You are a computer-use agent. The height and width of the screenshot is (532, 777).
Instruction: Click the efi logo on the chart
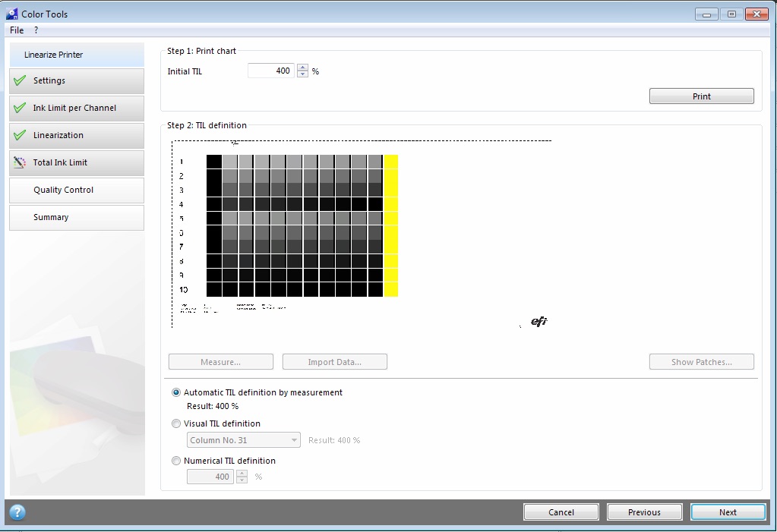click(x=539, y=322)
